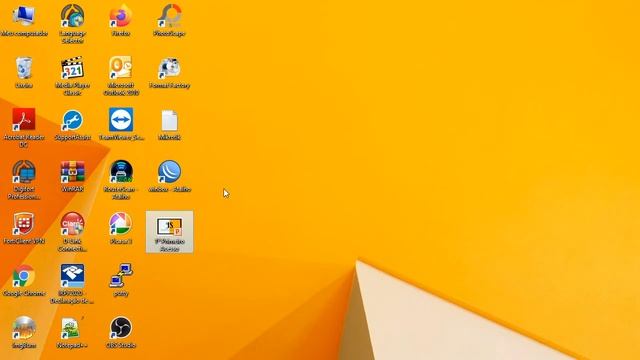Launch WinRAR from the desktop
Screen dimensions: 640x360
pyautogui.click(x=72, y=176)
